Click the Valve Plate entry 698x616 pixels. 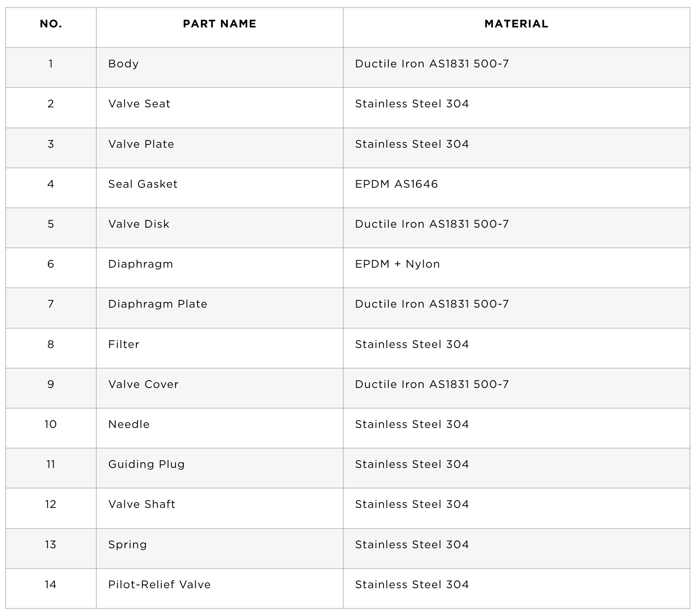click(x=141, y=144)
